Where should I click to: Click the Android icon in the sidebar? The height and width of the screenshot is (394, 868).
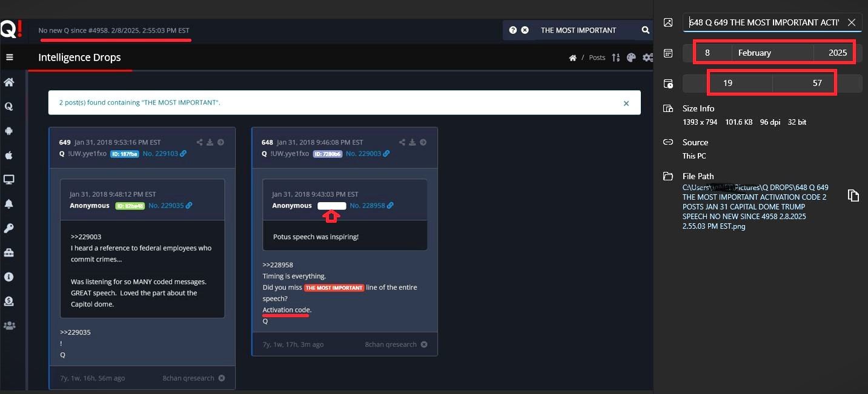(9, 131)
